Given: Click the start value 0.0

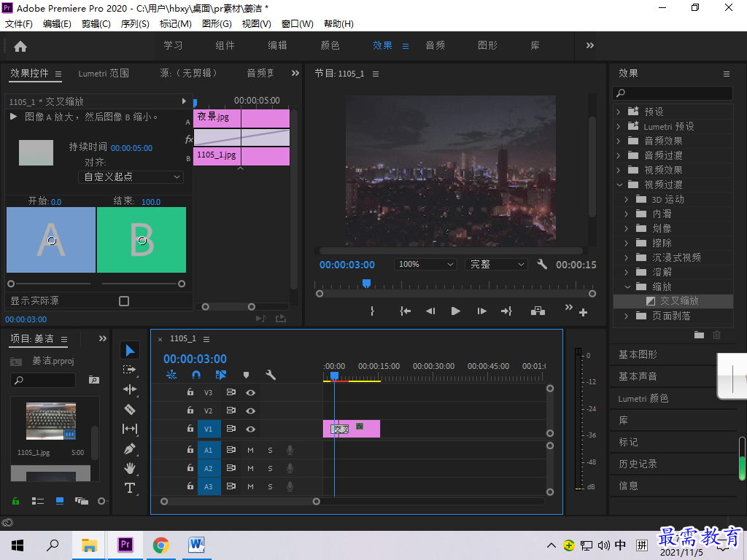Looking at the screenshot, I should 56,202.
